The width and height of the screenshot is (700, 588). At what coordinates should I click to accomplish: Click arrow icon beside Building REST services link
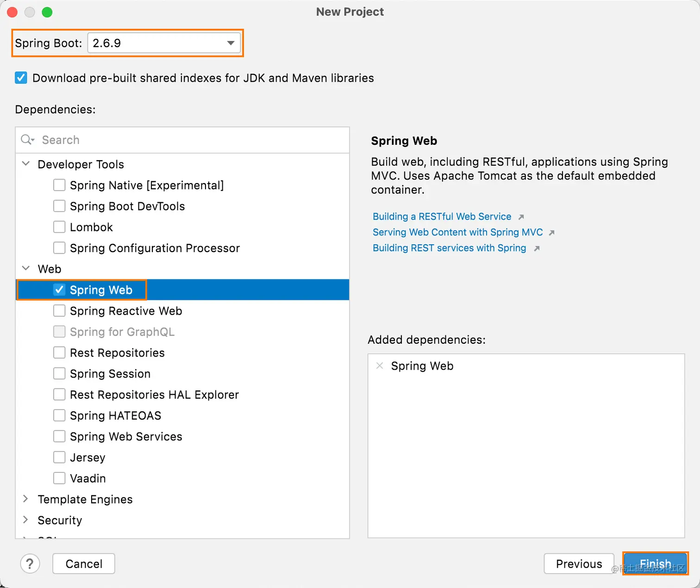point(537,248)
